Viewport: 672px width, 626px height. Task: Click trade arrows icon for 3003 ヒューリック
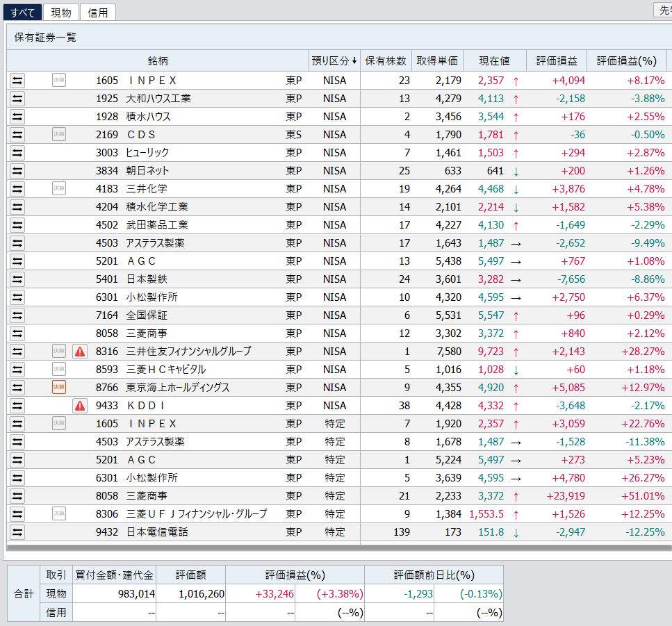pos(17,153)
